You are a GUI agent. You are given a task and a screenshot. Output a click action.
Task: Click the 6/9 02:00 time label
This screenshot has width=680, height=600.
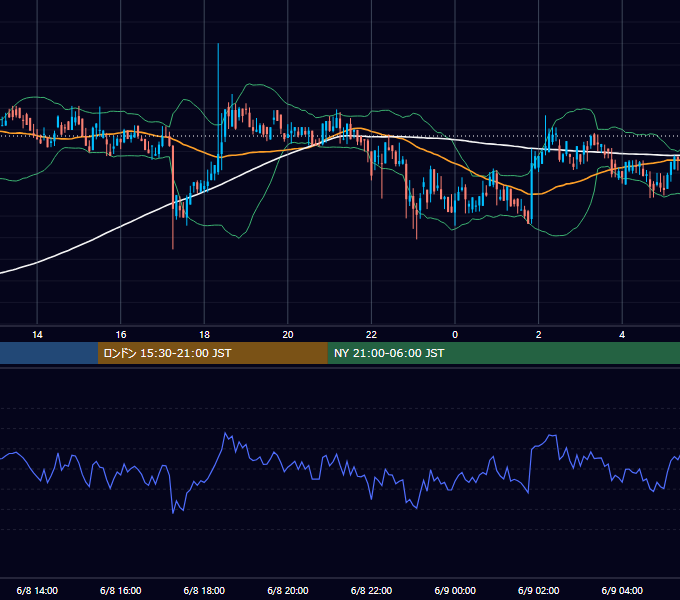[x=539, y=590]
